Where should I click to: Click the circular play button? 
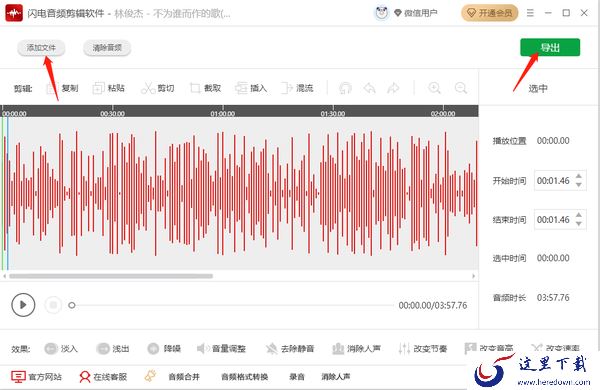(23, 305)
